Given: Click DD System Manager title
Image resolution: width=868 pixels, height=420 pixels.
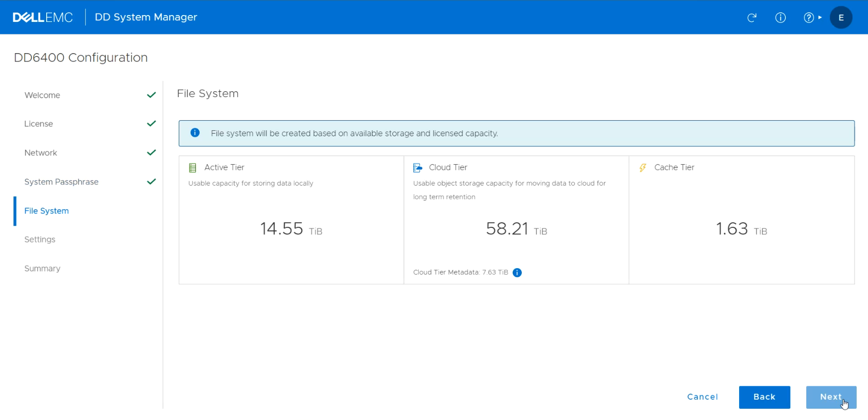Looking at the screenshot, I should [x=146, y=17].
